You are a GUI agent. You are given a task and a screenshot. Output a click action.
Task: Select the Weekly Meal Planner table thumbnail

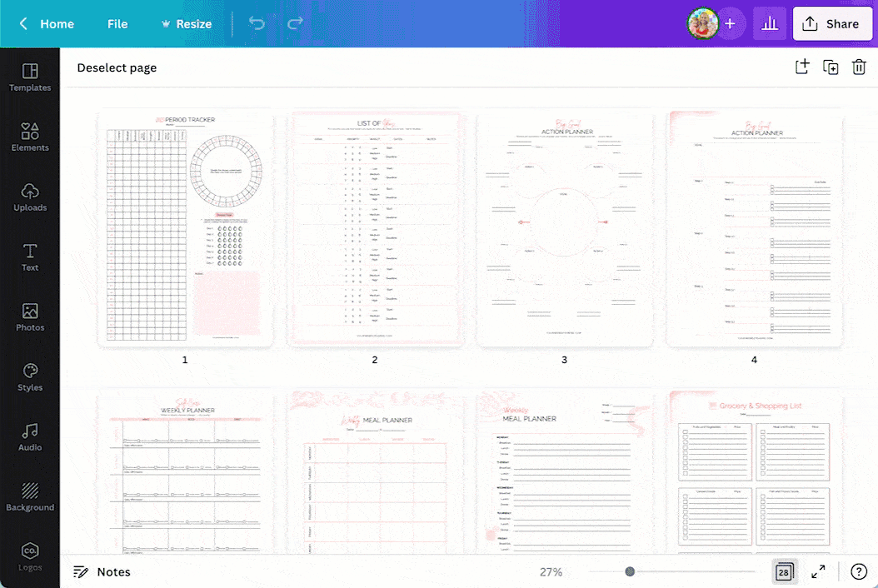375,472
